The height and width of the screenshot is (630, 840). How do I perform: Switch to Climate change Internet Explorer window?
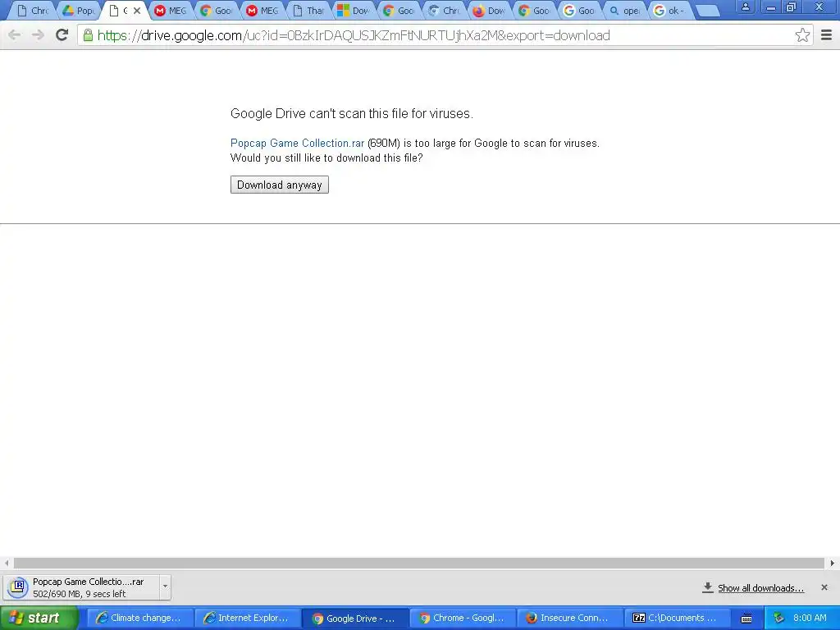(139, 619)
